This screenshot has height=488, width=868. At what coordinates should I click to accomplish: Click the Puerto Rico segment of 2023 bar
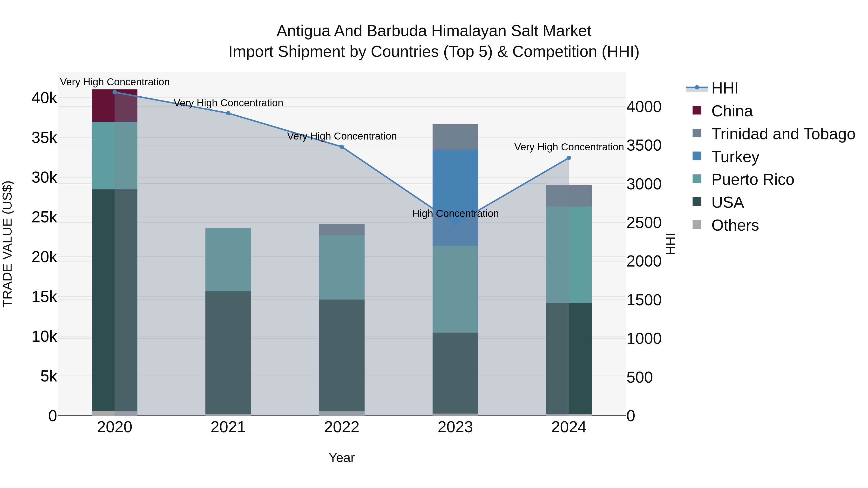455,289
